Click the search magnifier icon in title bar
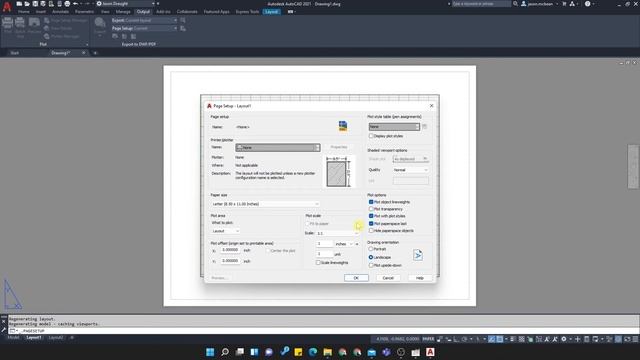This screenshot has width=640, height=360. point(516,4)
